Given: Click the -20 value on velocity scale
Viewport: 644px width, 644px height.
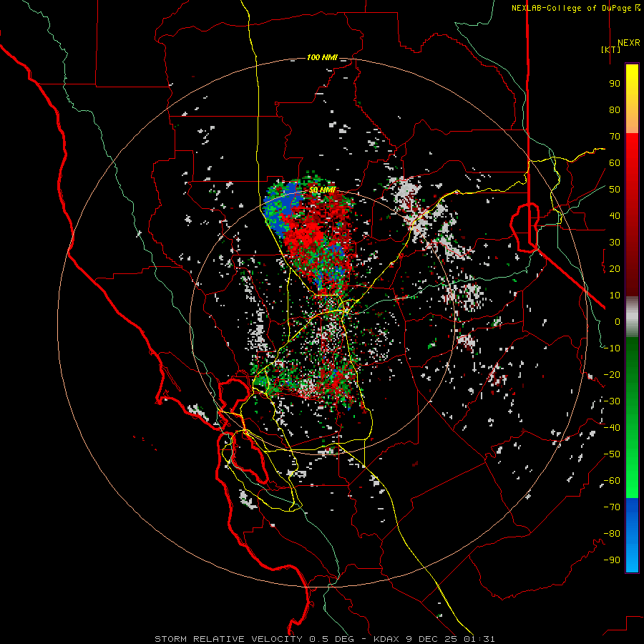Looking at the screenshot, I should pos(612,375).
